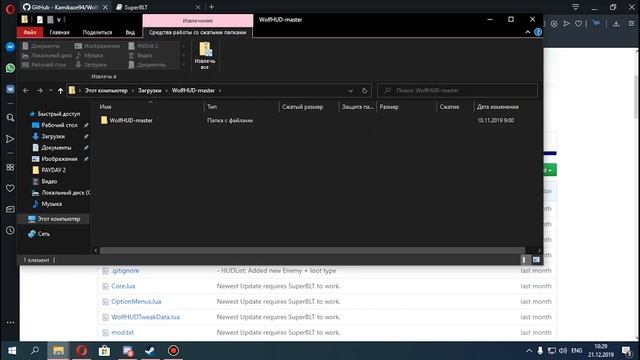Image resolution: width=640 pixels, height=360 pixels.
Task: Click Этот компьютер in the address breadcrumb
Action: tap(106, 91)
